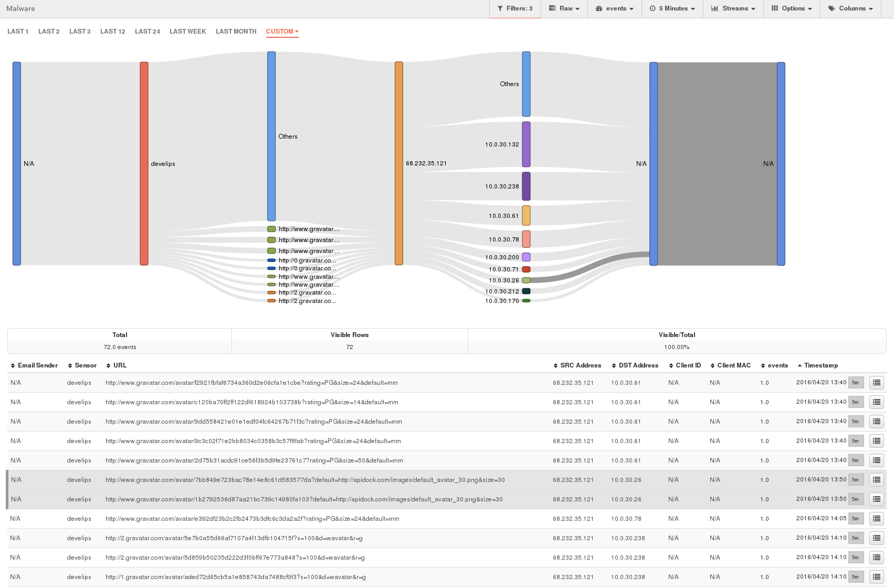Screen dimensions: 894x588
Task: Click the orange 68.232.35.121 Sankey node
Action: (399, 163)
